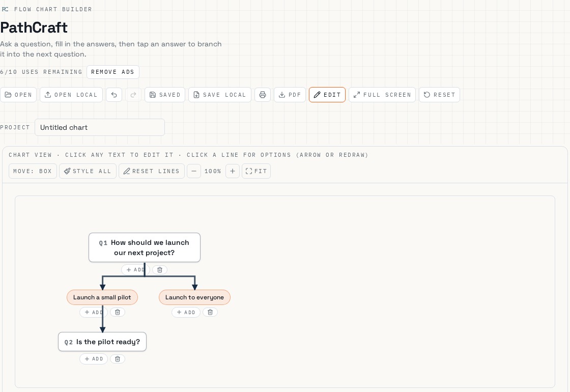
Task: Fit chart to view with Fit
Action: click(256, 171)
